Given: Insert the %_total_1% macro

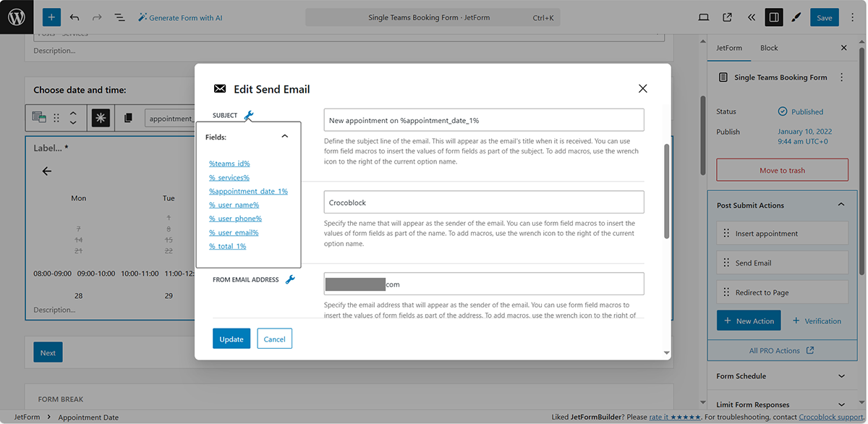Looking at the screenshot, I should pos(227,246).
